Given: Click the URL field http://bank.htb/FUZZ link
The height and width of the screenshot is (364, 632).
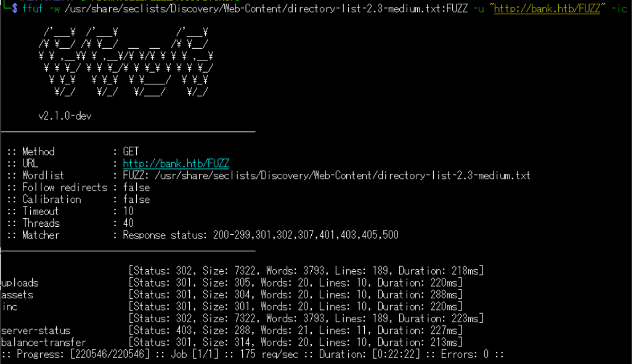Looking at the screenshot, I should pyautogui.click(x=176, y=164).
